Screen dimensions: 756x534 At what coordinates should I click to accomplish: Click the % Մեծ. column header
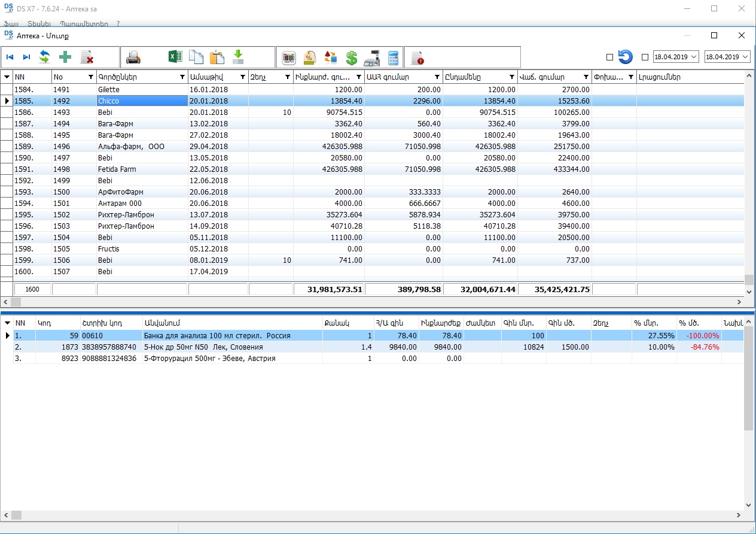699,323
